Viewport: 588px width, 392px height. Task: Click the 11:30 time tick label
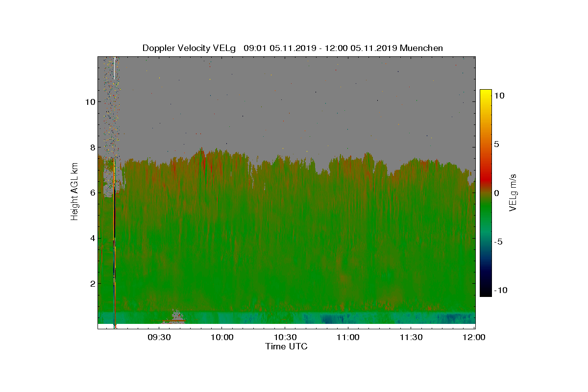pos(411,338)
